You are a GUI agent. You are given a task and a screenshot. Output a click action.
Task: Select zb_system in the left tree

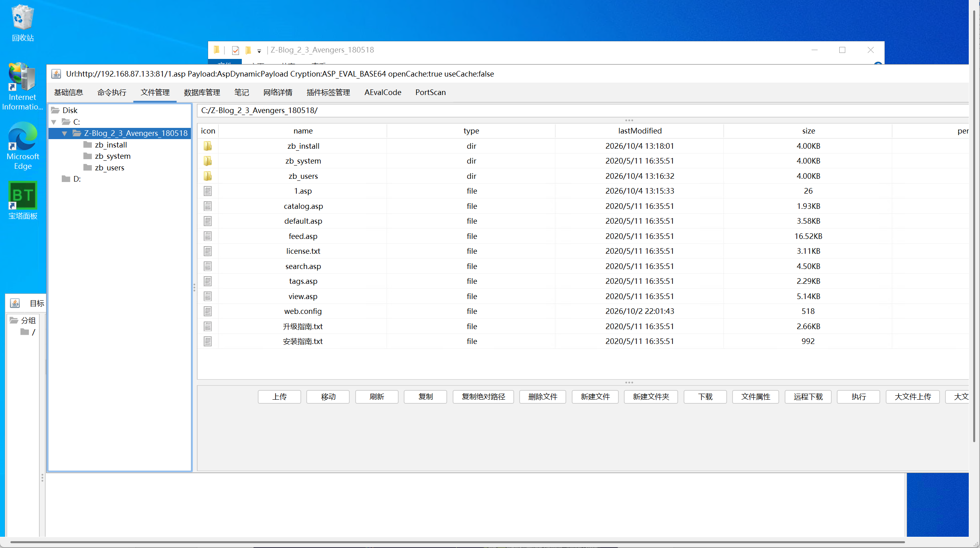coord(113,156)
